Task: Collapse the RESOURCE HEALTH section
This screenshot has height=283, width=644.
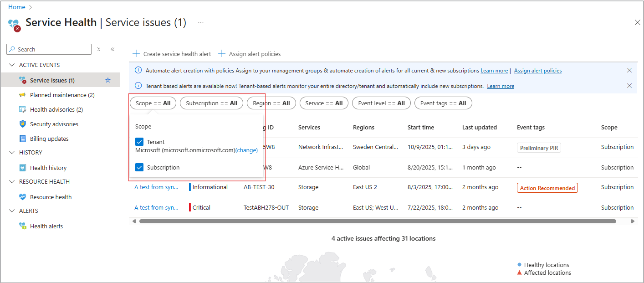Action: pyautogui.click(x=12, y=182)
